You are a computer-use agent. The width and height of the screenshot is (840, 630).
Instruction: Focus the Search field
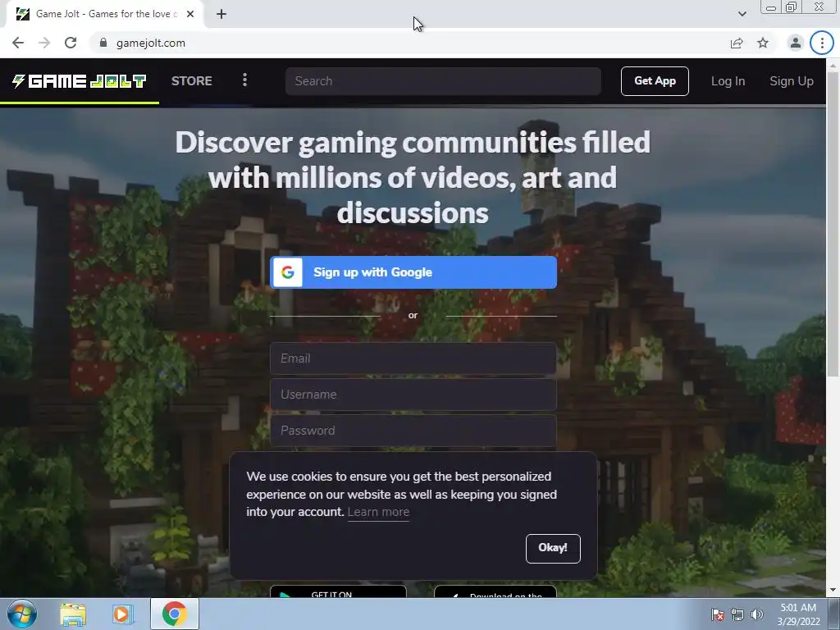click(443, 81)
